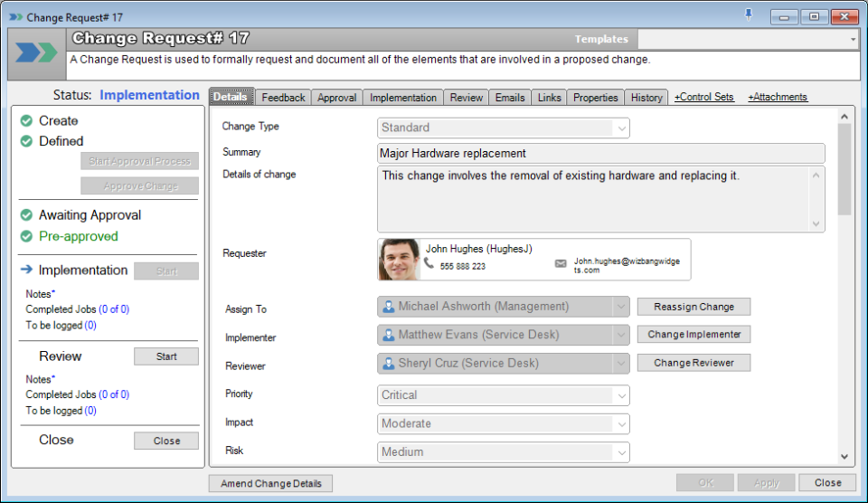The height and width of the screenshot is (503, 868).
Task: Click Review Completed Jobs (0 of 0) link
Action: [x=114, y=394]
